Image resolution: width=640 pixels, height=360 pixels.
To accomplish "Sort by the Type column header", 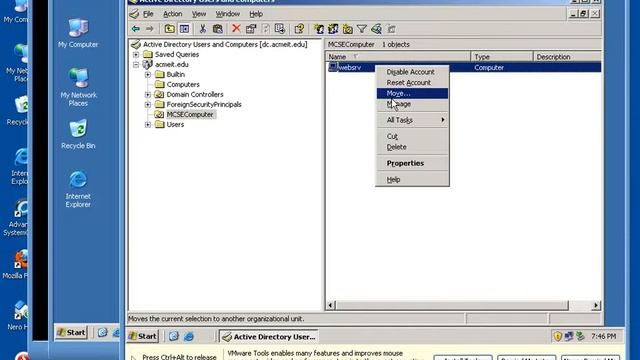I will (502, 57).
